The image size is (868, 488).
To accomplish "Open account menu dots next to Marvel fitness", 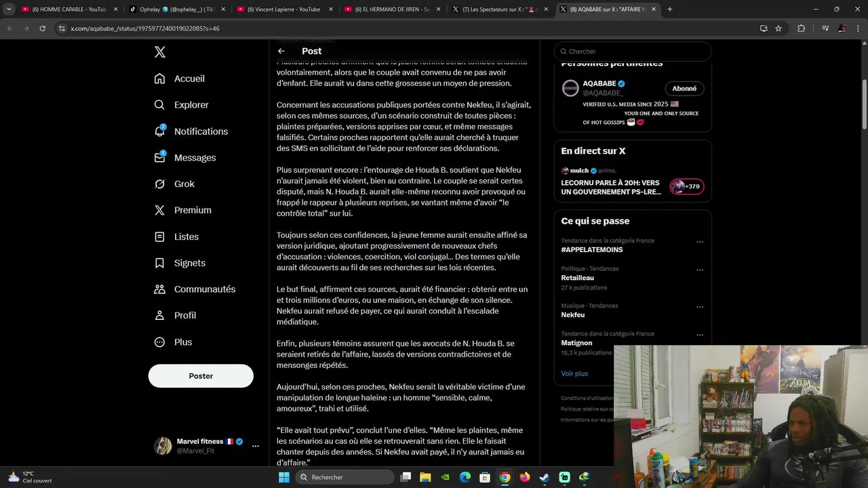I will click(256, 446).
